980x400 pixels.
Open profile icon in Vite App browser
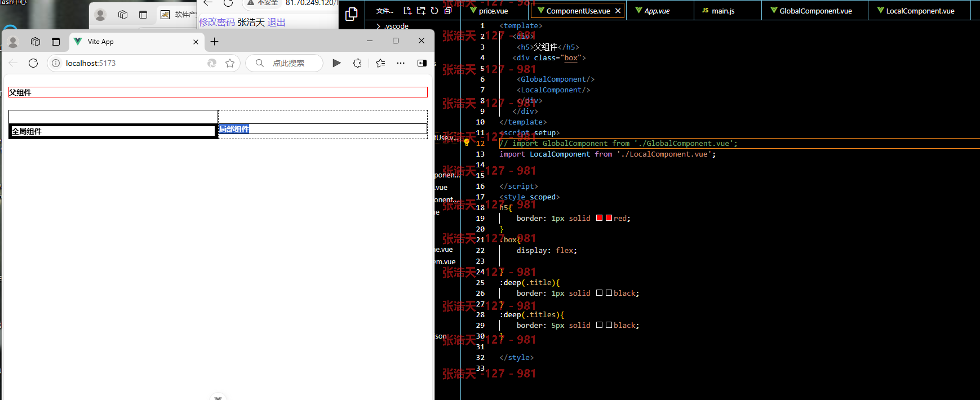point(14,42)
